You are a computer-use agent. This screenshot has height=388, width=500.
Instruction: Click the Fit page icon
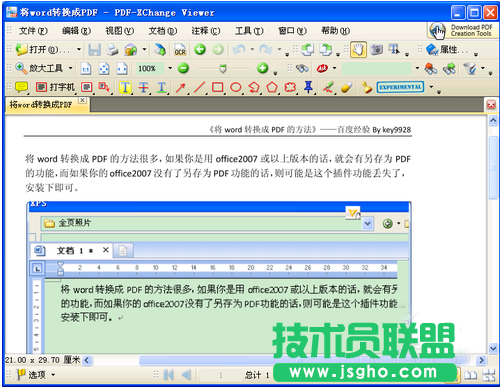[104, 69]
